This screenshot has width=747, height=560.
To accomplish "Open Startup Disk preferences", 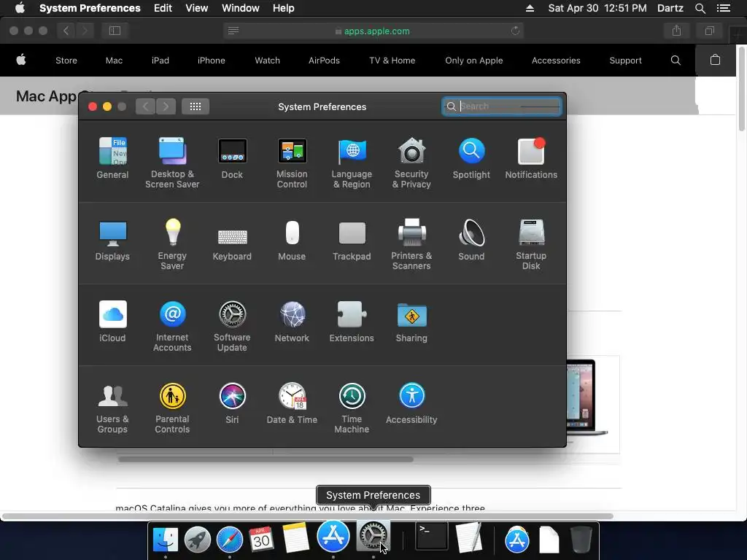I will tap(531, 244).
